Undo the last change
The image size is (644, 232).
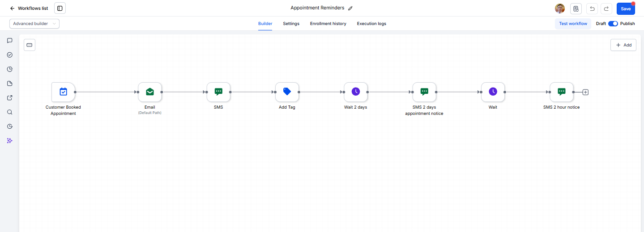point(592,8)
